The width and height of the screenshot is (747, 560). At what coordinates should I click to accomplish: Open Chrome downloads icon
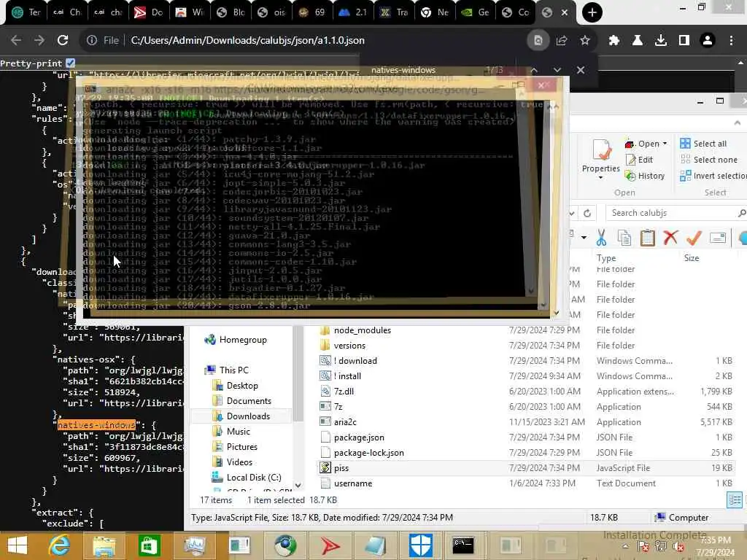point(661,41)
